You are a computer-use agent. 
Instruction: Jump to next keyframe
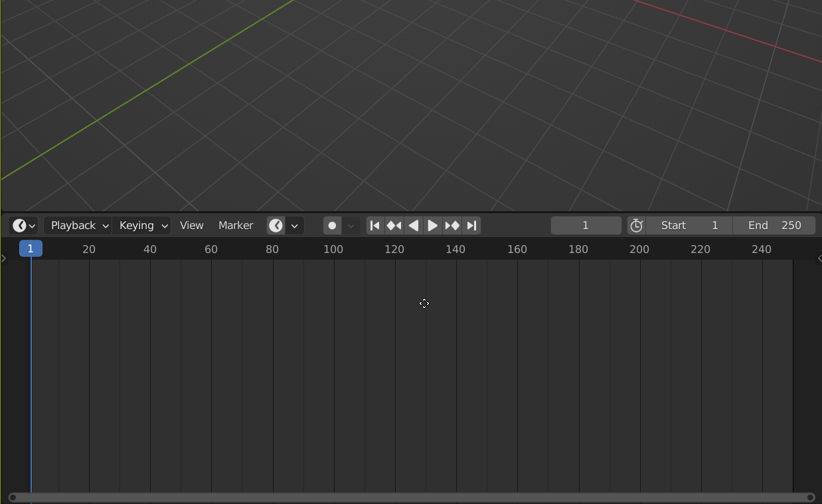point(452,226)
